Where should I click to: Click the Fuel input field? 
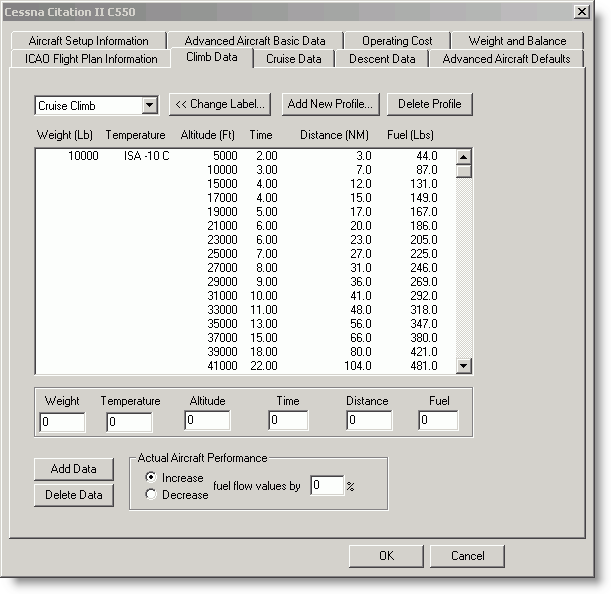tap(438, 420)
